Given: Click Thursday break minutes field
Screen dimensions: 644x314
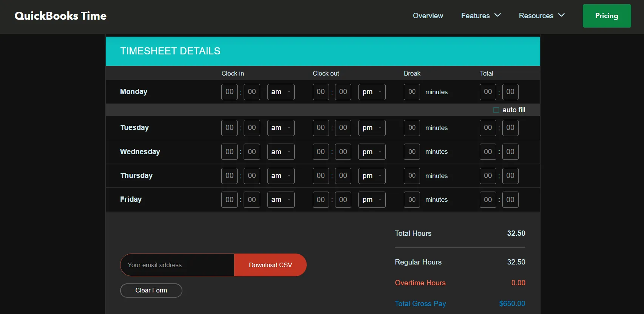Looking at the screenshot, I should pyautogui.click(x=412, y=176).
